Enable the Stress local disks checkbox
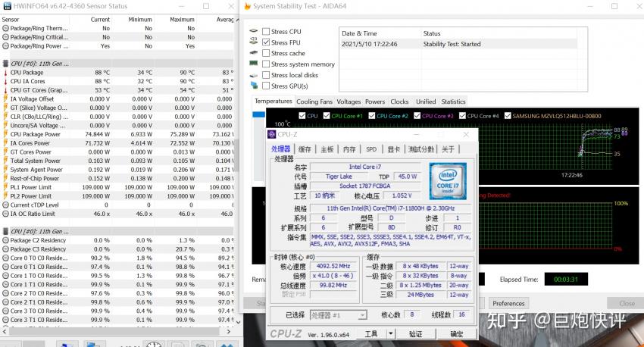This screenshot has width=644, height=347. pyautogui.click(x=266, y=75)
